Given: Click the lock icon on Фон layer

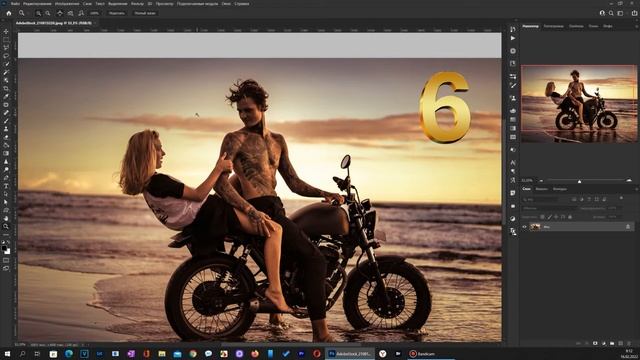Looking at the screenshot, I should pyautogui.click(x=628, y=227).
